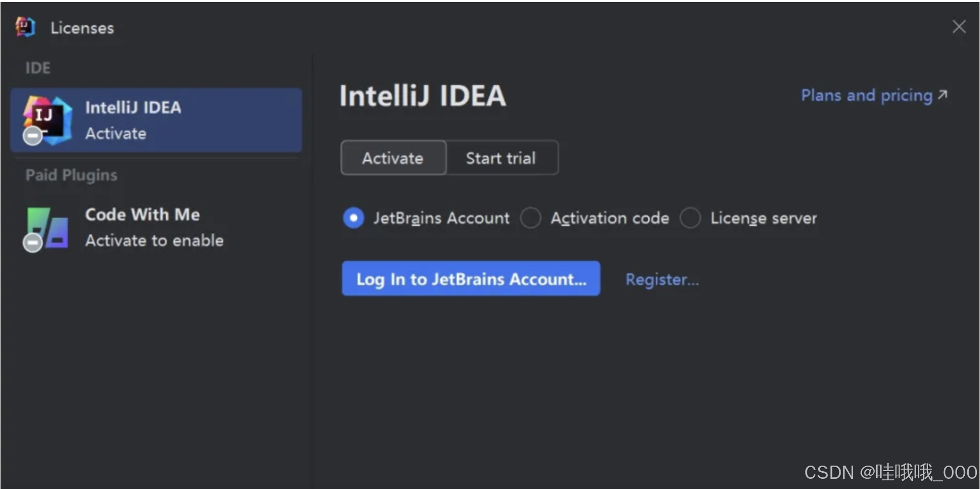Select the License server radio option
This screenshot has height=489, width=980.
[690, 218]
